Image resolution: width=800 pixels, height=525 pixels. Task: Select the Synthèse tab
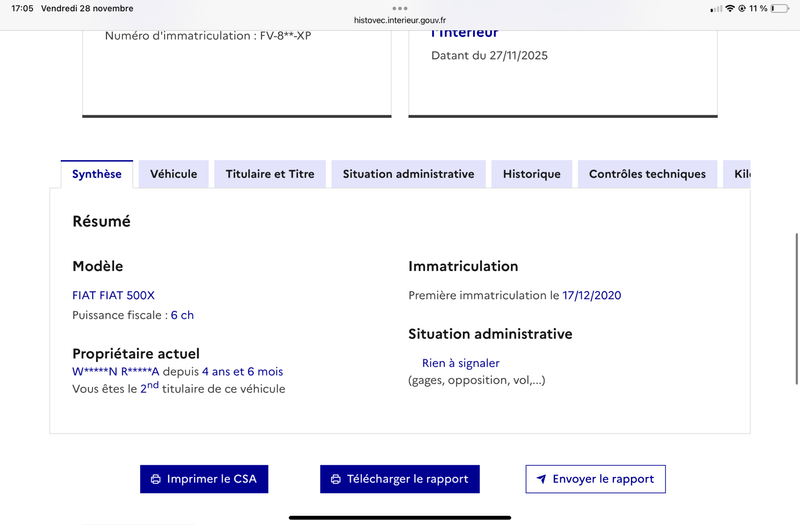97,174
